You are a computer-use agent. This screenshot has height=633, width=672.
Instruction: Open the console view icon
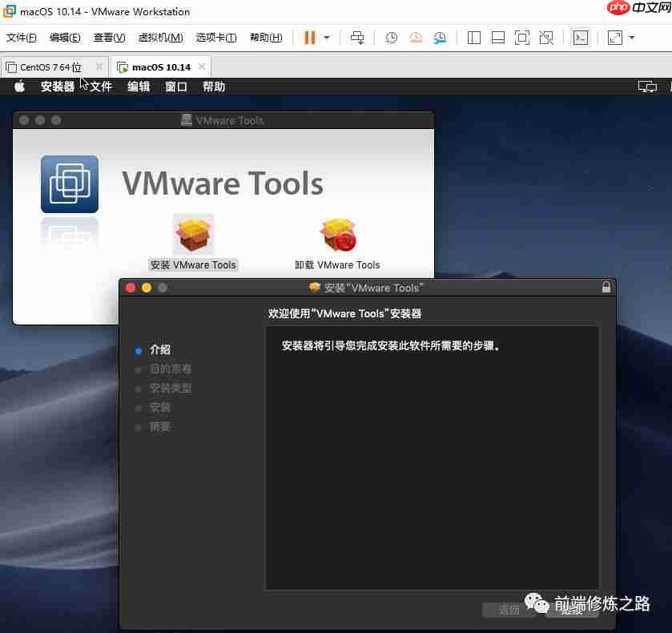click(580, 38)
